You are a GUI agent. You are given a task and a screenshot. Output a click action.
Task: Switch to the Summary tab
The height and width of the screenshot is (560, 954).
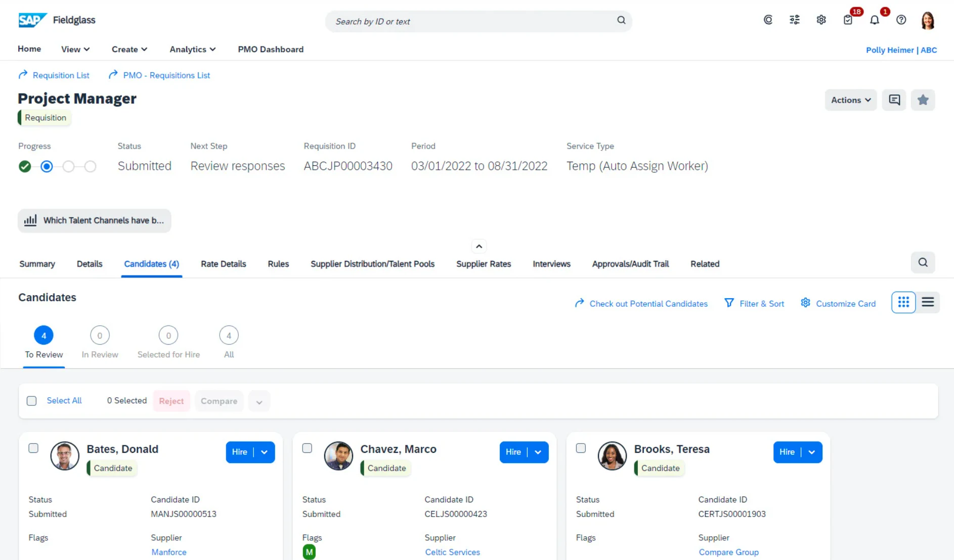pos(37,264)
